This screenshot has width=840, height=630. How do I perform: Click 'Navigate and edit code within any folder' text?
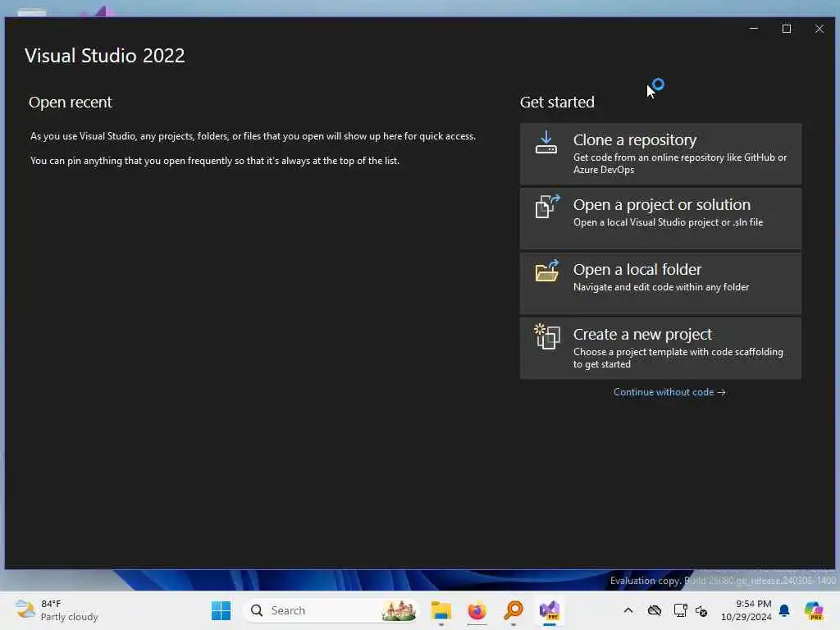click(x=661, y=287)
